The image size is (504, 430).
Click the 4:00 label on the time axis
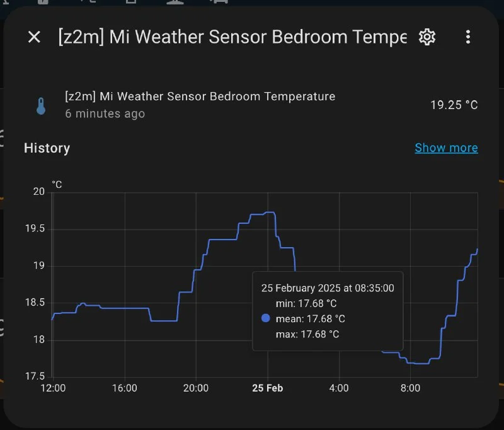click(339, 388)
